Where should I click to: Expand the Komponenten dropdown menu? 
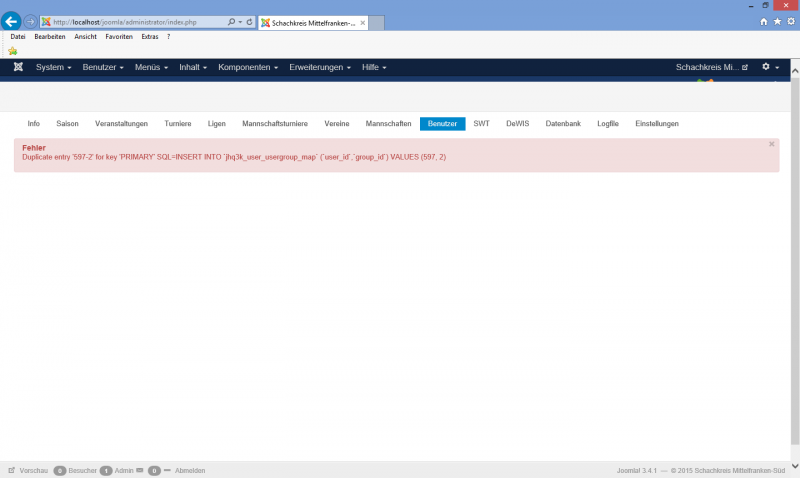[x=248, y=67]
